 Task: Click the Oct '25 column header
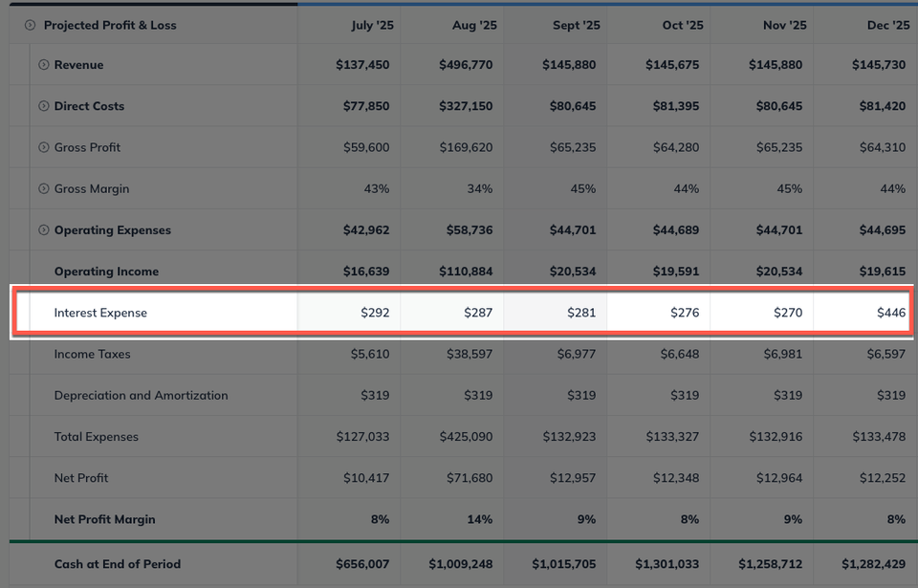click(x=683, y=25)
